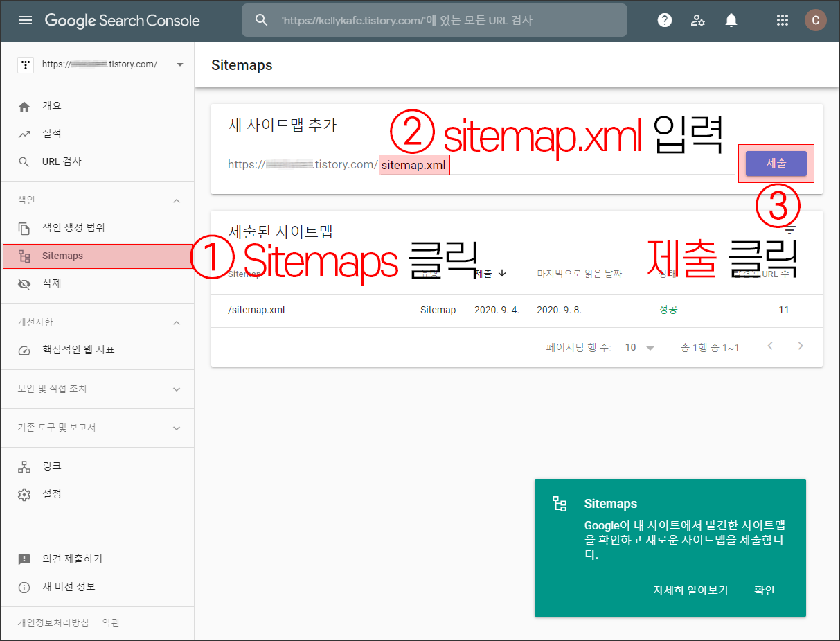Open the 약관 link
This screenshot has width=840, height=641.
click(x=111, y=623)
